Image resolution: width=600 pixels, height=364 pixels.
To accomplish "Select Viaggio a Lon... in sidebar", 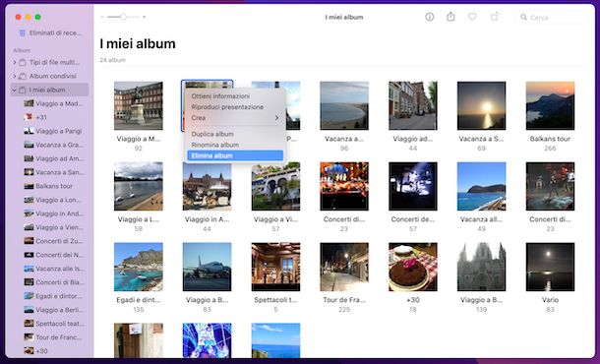I will point(53,200).
